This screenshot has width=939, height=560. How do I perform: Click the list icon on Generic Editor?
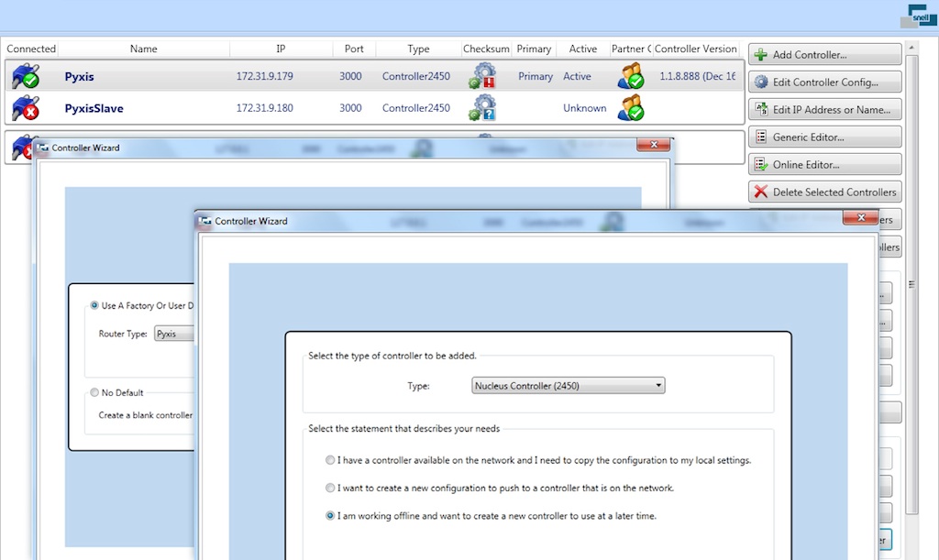tap(760, 137)
